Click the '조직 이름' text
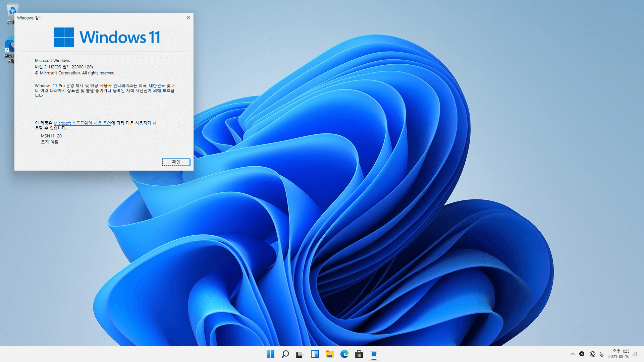The height and width of the screenshot is (362, 644). coord(50,142)
